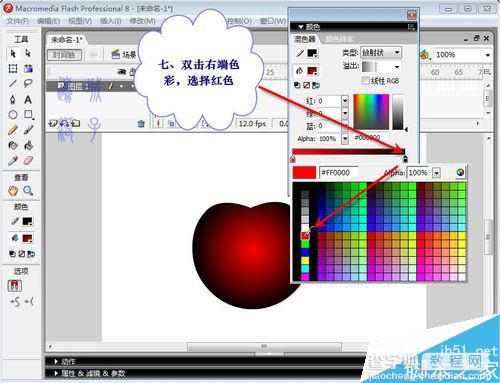The image size is (500, 383).
Task: Pick the Eyedropper tool
Action: [x=13, y=161]
